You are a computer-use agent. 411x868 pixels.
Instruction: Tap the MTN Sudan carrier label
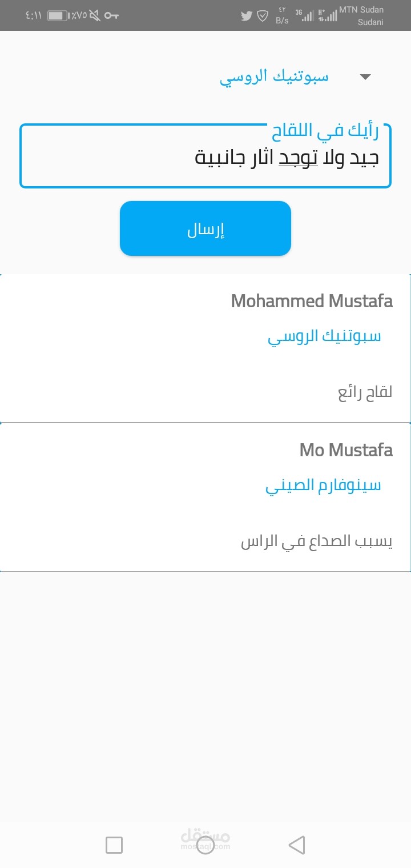click(x=361, y=10)
